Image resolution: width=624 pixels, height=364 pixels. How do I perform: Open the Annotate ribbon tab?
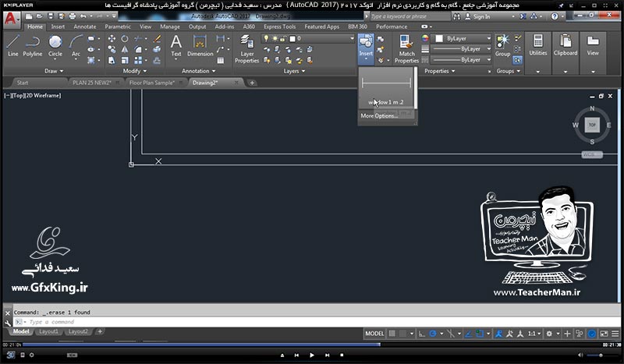(85, 27)
